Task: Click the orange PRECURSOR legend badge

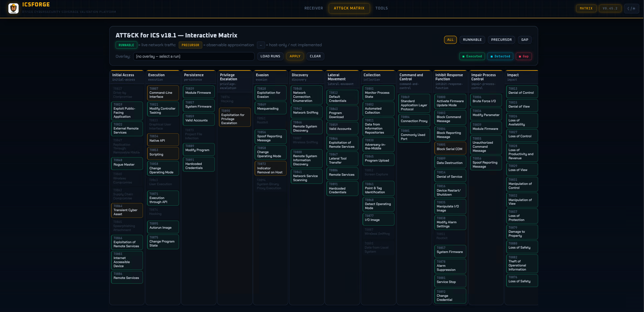Action: pyautogui.click(x=190, y=45)
